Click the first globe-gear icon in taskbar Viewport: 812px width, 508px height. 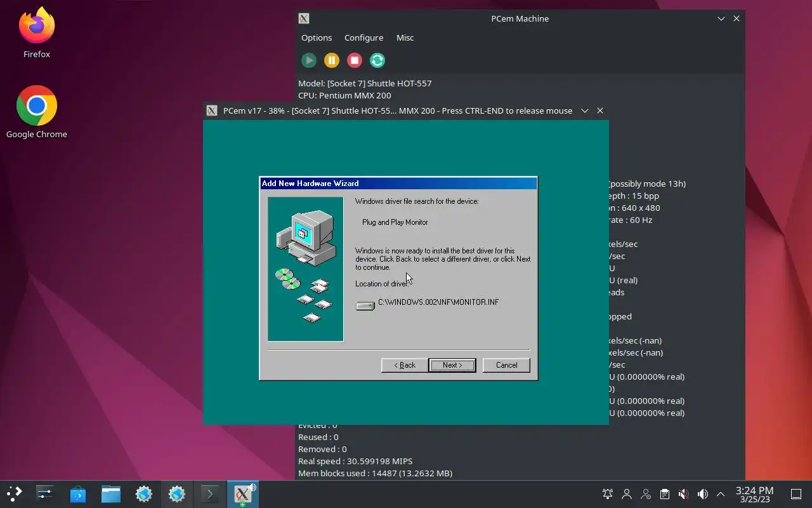tap(144, 493)
